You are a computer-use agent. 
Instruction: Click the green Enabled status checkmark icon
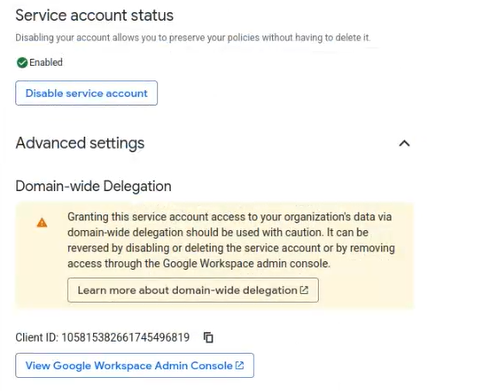[x=22, y=62]
